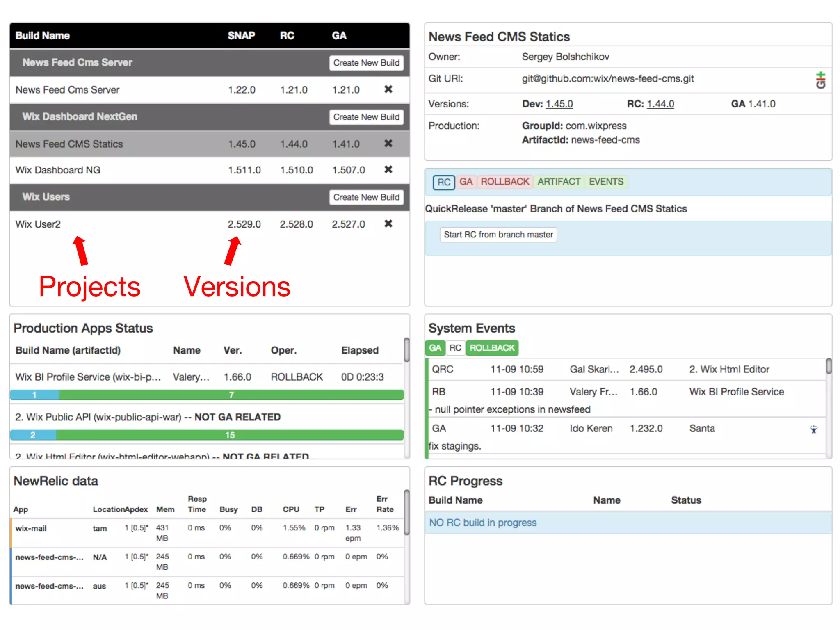Select the Wix User2 row
Image resolution: width=840 pixels, height=630 pixels.
point(210,224)
